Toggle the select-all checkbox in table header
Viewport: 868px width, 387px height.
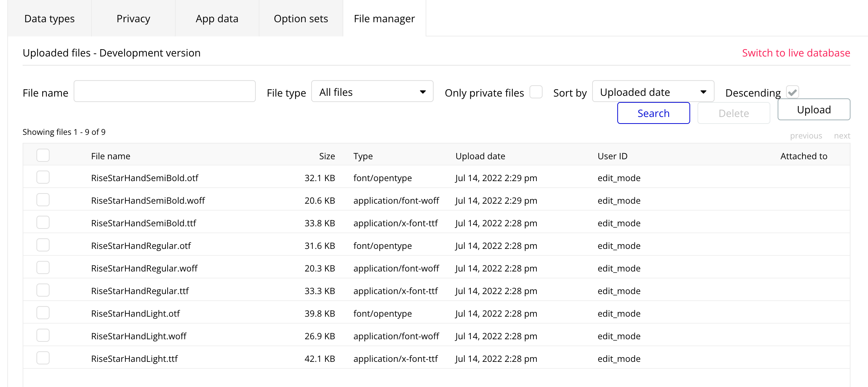pyautogui.click(x=43, y=156)
